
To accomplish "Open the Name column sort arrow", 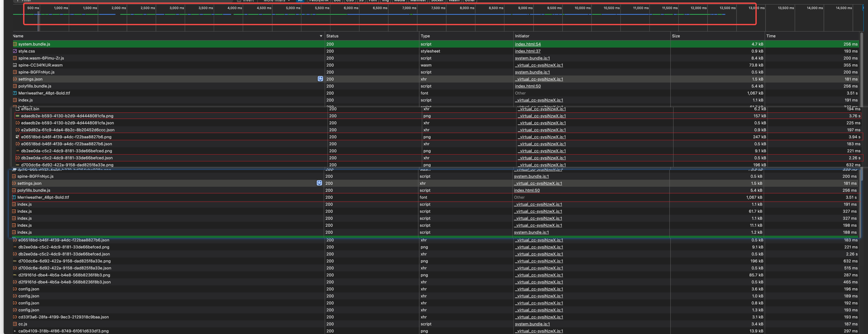I will click(x=321, y=36).
